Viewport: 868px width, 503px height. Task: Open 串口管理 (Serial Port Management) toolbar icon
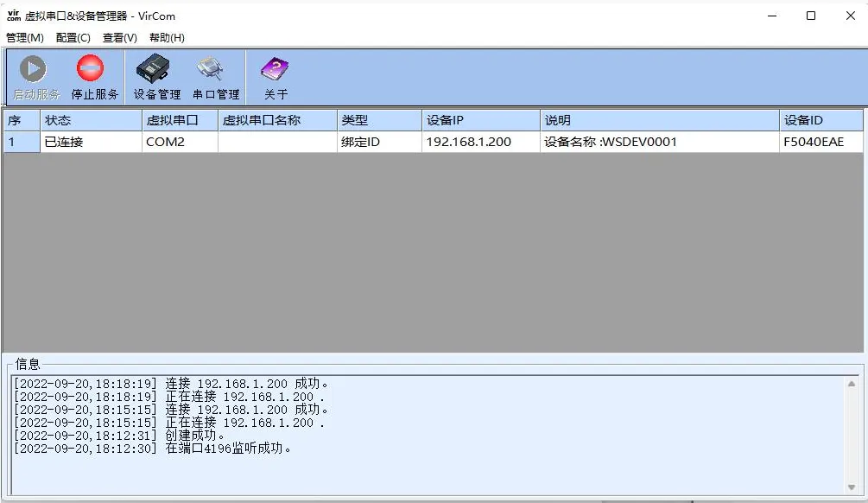point(215,75)
